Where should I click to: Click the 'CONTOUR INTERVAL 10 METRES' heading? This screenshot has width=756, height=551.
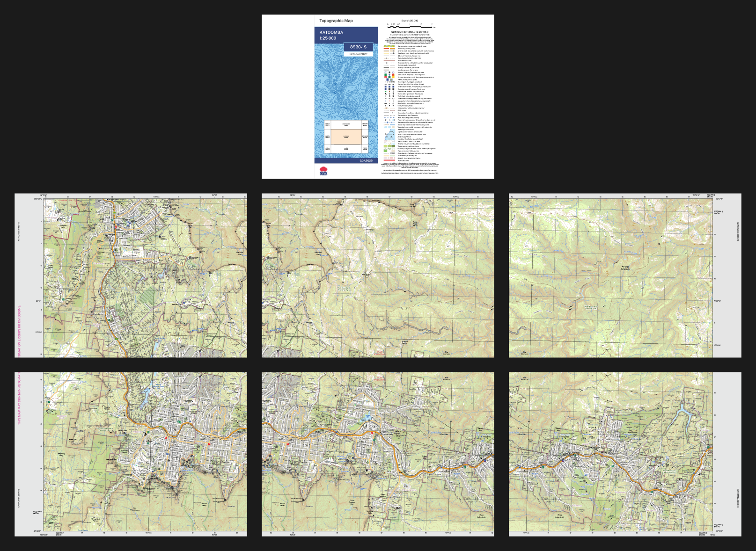(410, 32)
